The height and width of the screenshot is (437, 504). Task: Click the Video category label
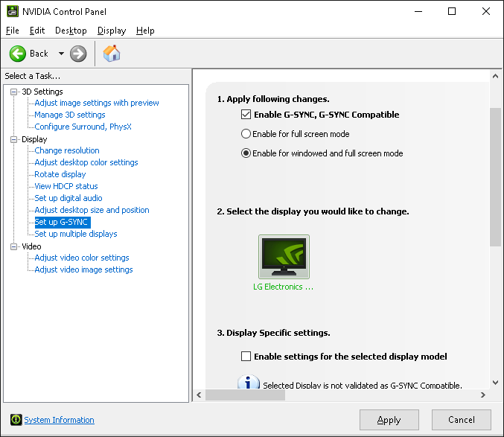pos(31,246)
